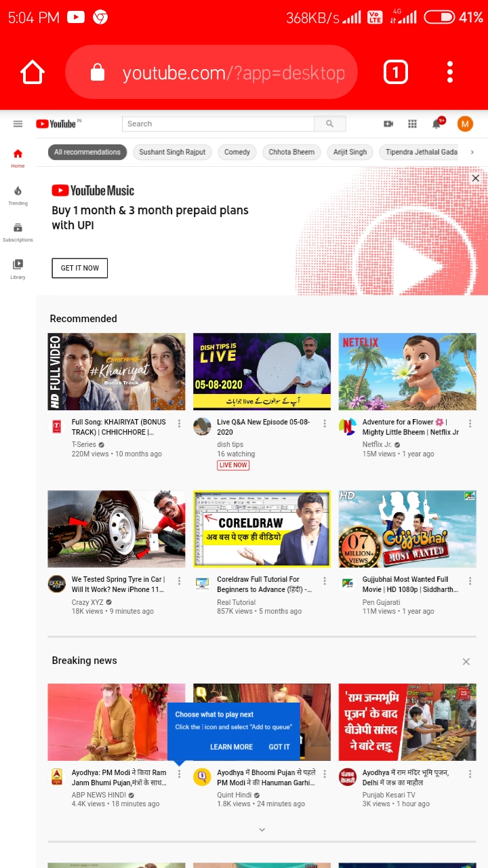Open the browser tab switcher showing 1
Image resolution: width=488 pixels, height=868 pixels.
click(396, 72)
